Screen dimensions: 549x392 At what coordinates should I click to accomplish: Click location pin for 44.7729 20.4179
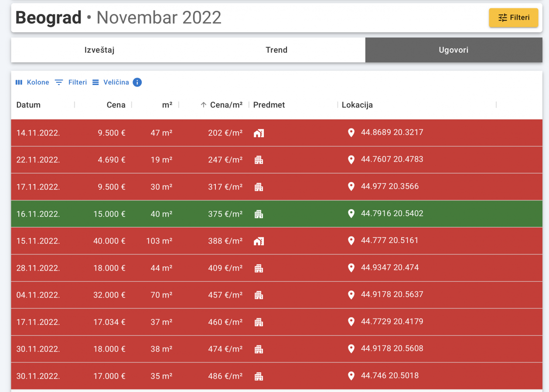(x=351, y=322)
